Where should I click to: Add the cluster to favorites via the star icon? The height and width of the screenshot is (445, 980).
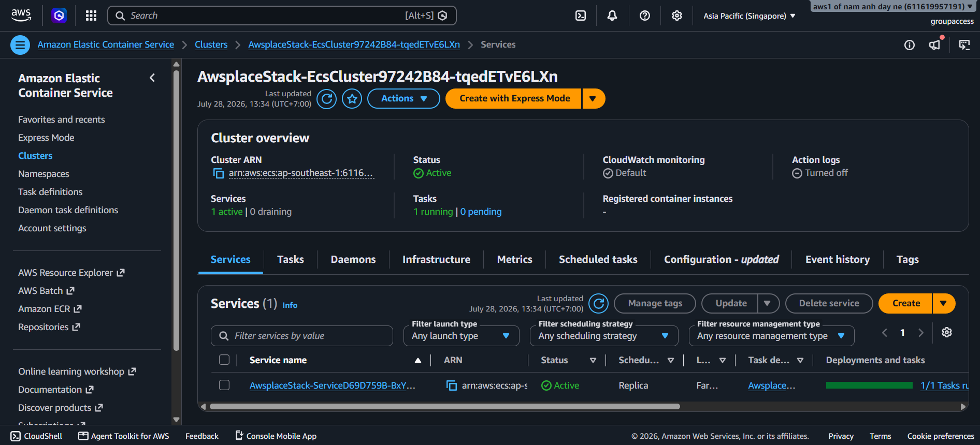[x=352, y=99]
